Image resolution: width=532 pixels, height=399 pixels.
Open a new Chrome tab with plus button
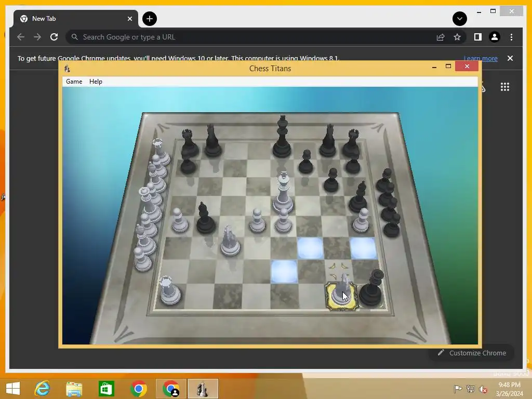pyautogui.click(x=150, y=19)
